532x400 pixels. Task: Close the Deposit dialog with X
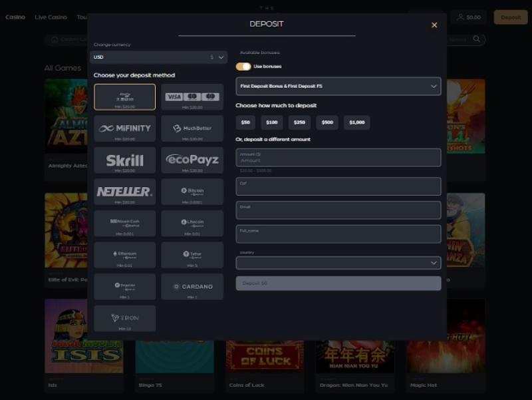click(x=434, y=25)
